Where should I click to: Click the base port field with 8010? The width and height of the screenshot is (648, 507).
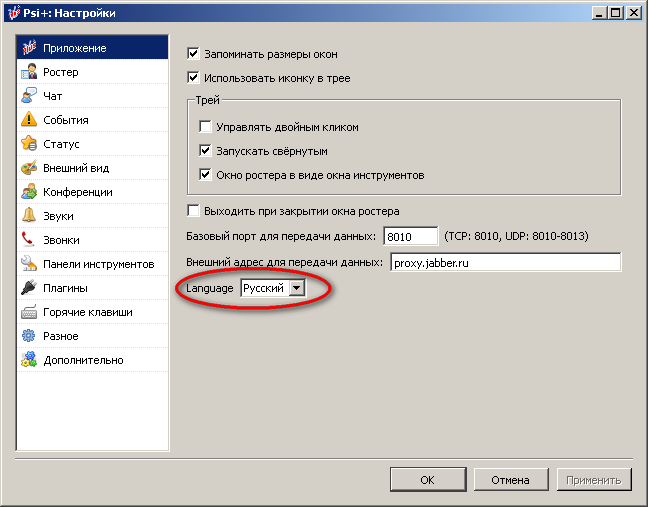[410, 237]
